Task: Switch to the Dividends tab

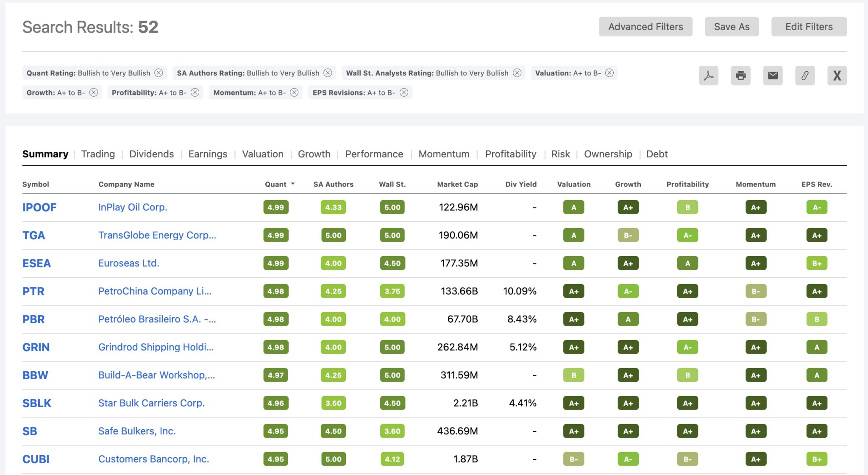Action: pyautogui.click(x=151, y=154)
